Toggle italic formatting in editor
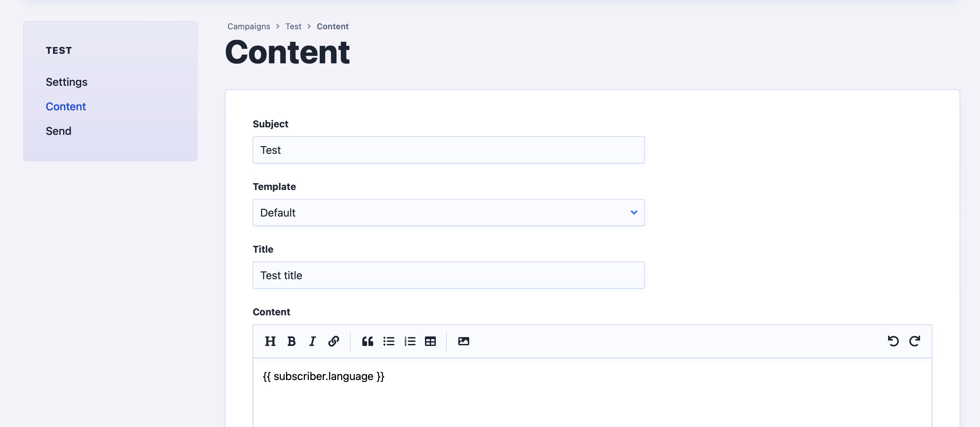 pyautogui.click(x=312, y=342)
